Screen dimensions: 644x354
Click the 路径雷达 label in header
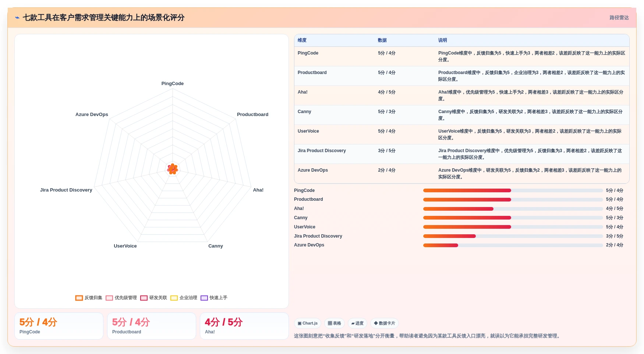[619, 18]
